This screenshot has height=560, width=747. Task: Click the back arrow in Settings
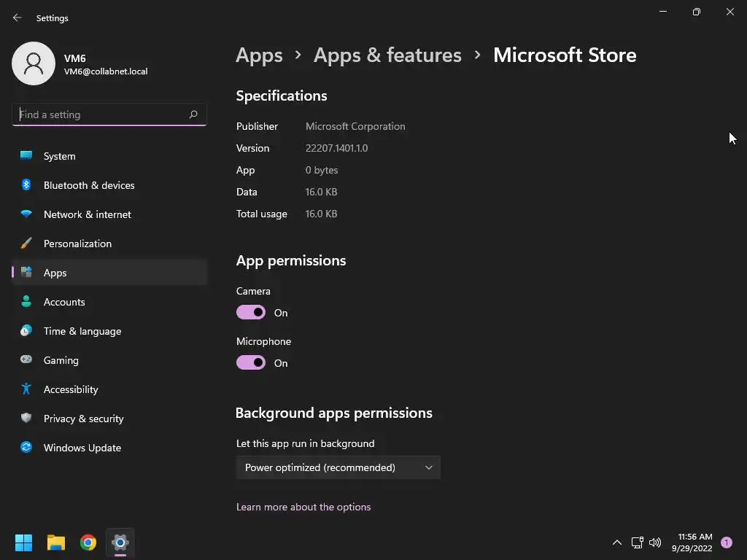point(18,17)
